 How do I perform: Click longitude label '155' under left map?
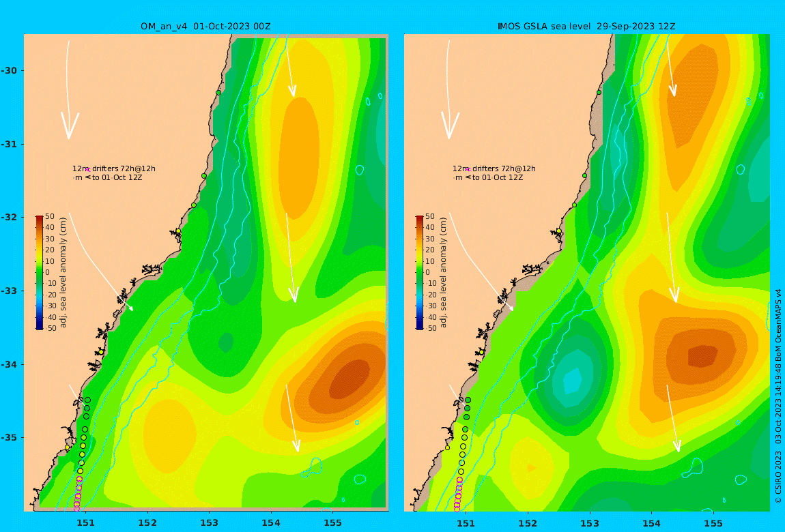pyautogui.click(x=333, y=523)
